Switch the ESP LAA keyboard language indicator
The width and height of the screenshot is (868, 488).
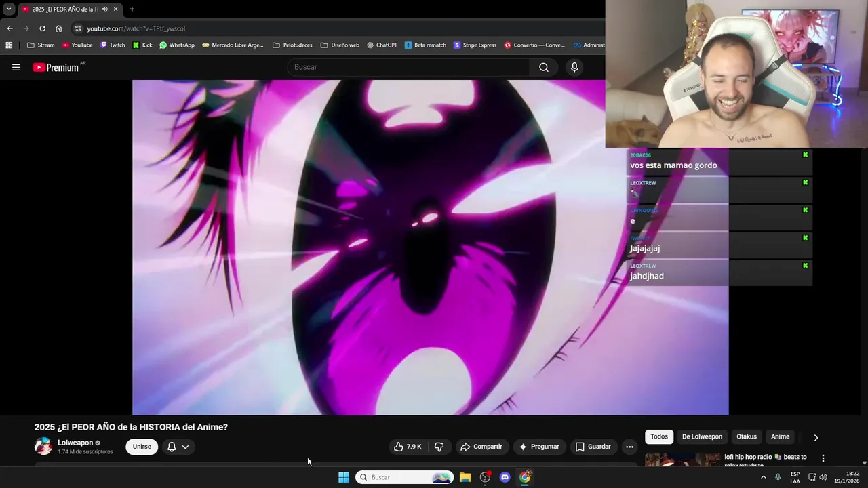795,477
